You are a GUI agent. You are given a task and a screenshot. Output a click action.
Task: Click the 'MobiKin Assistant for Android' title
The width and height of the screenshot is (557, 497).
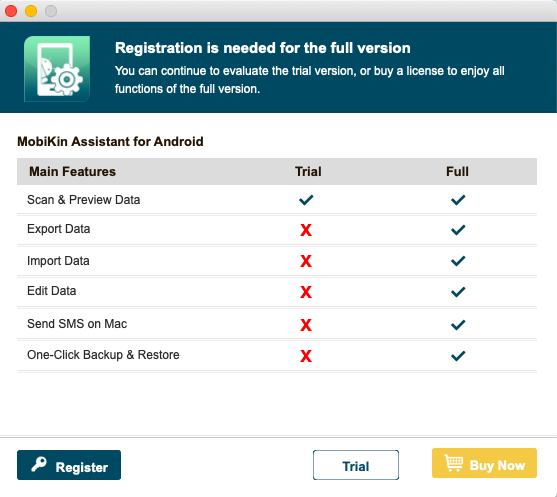tap(110, 142)
